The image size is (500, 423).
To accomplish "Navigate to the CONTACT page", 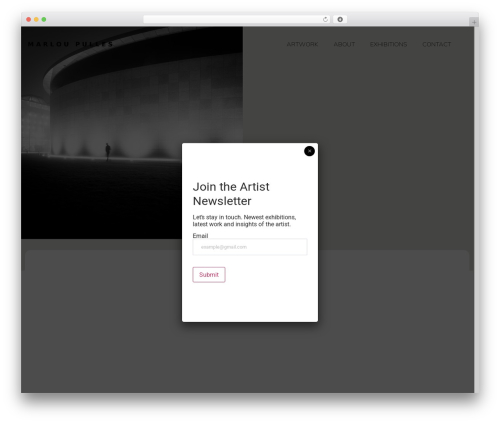I will (x=436, y=44).
